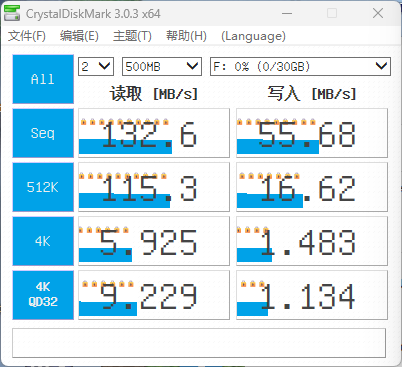Expand the F: drive selection dropdown
This screenshot has height=367, width=402.
coord(300,67)
